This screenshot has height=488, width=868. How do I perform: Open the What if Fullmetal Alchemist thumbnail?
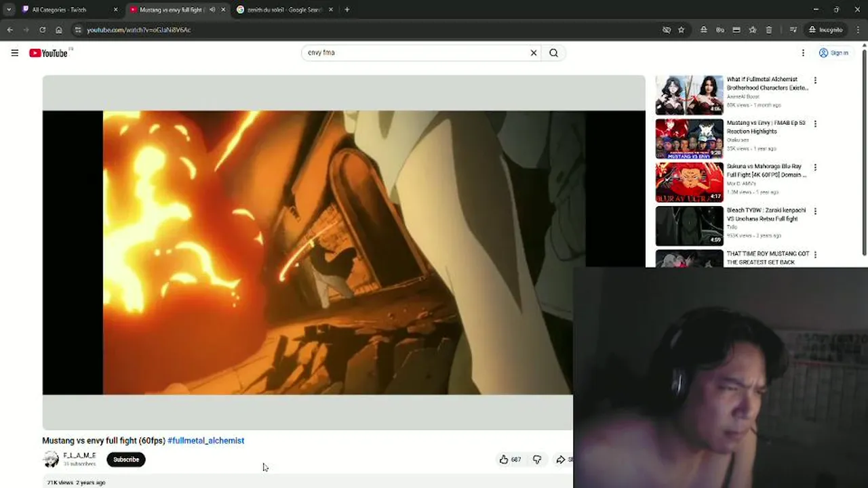pyautogui.click(x=689, y=95)
